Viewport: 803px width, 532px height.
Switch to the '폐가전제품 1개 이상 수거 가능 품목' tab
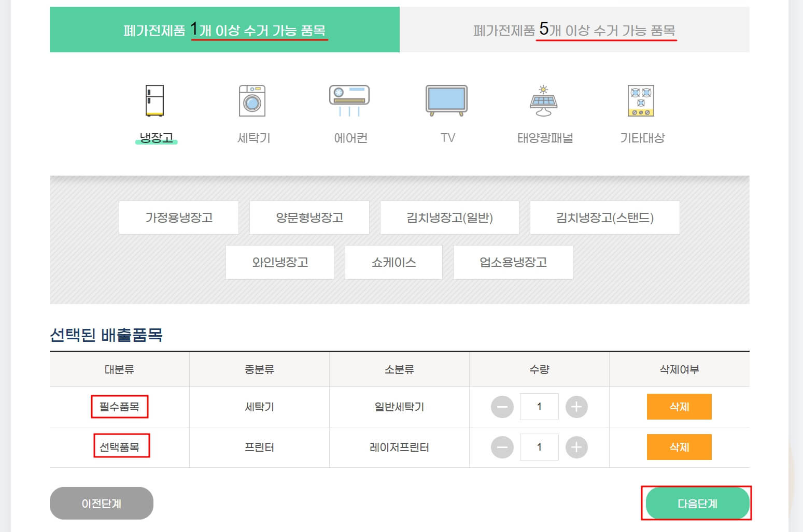pos(224,30)
